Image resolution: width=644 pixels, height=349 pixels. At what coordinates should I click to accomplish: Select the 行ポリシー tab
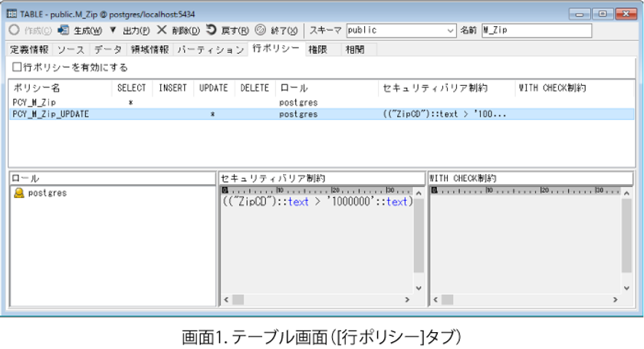click(277, 48)
